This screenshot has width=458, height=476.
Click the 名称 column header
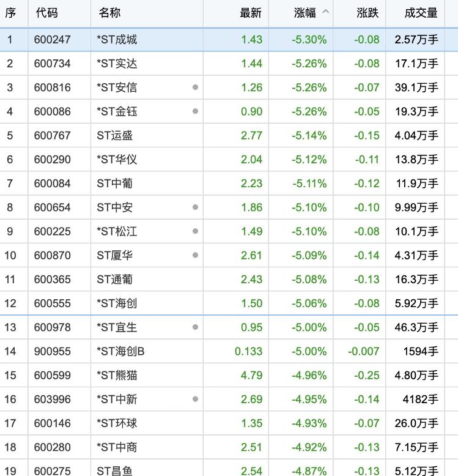click(109, 13)
